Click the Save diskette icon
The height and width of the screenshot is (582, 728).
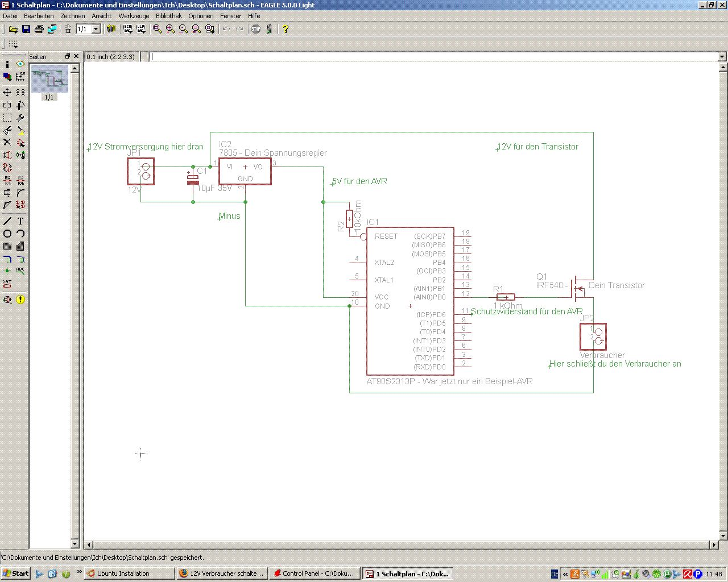(26, 29)
